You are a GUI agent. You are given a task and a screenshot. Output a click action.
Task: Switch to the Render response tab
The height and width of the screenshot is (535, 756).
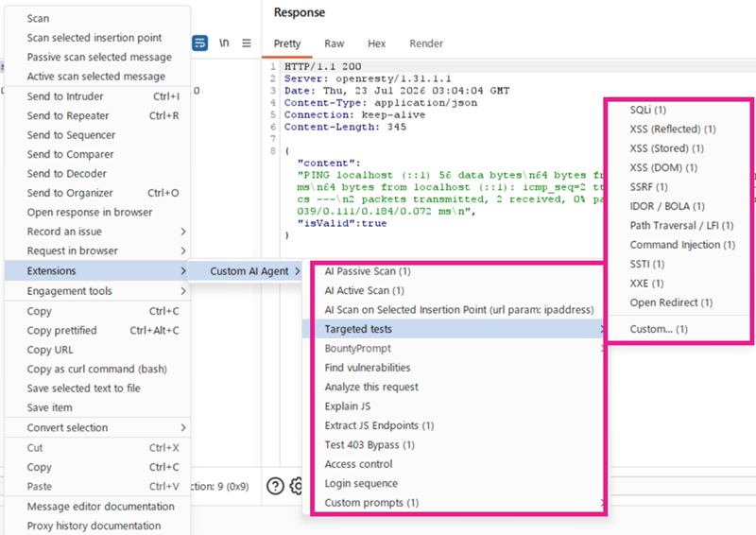point(426,43)
